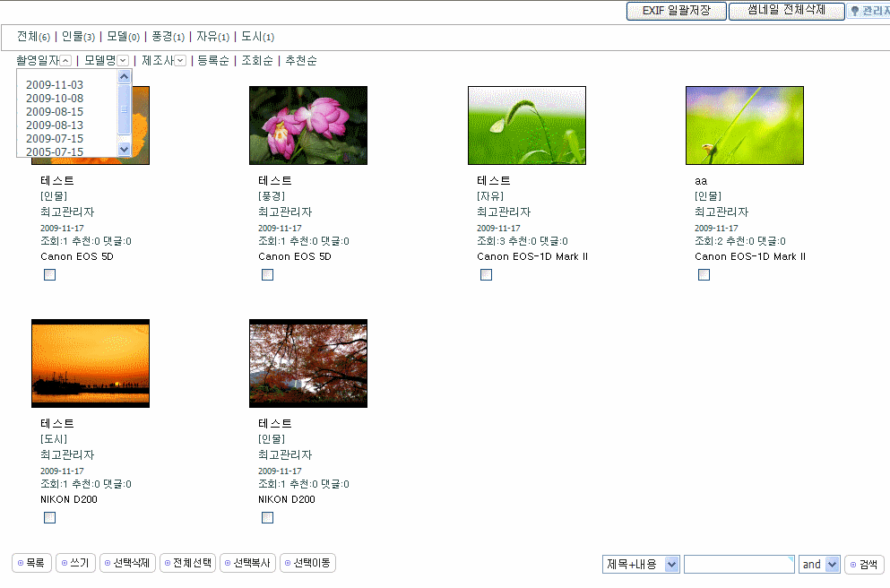Sort by 등록순
Screen dimensions: 890x588
[212, 61]
